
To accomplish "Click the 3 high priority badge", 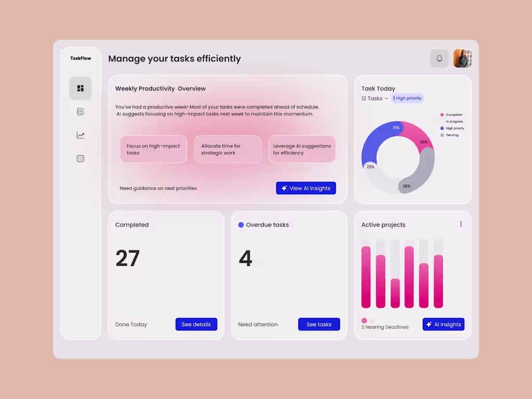I will point(407,98).
